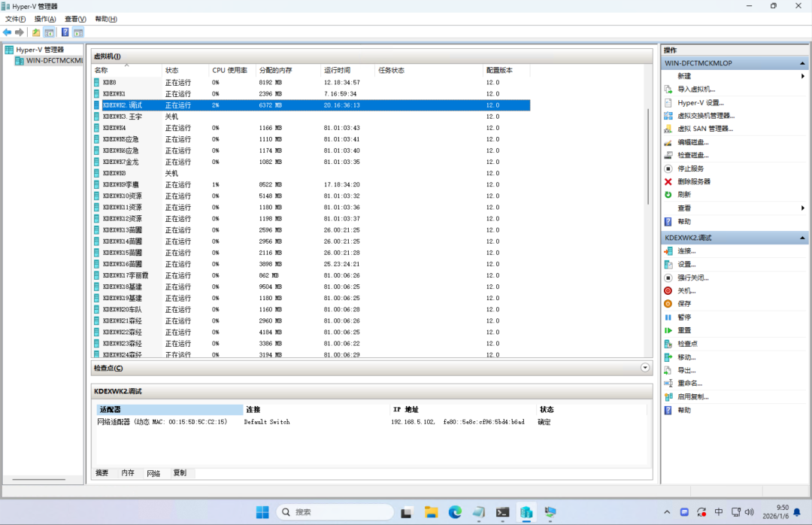Click the blue Help toolbar icon

pos(65,32)
